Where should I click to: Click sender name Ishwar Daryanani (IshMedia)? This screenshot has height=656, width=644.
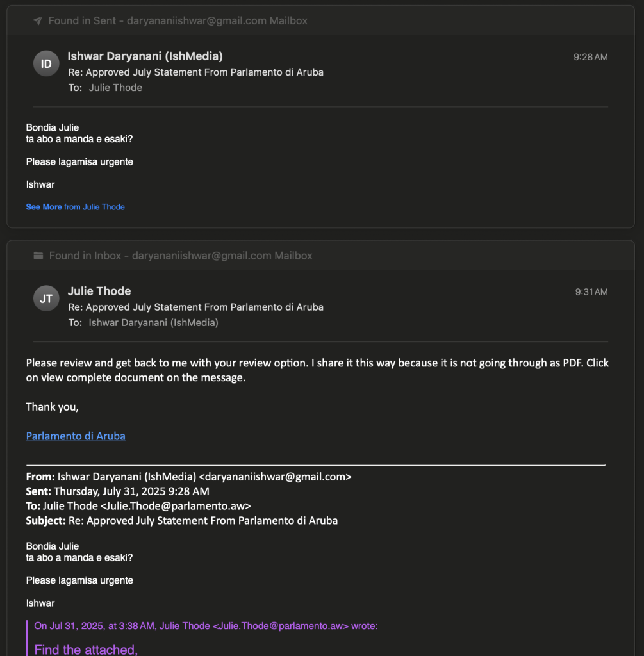(145, 56)
